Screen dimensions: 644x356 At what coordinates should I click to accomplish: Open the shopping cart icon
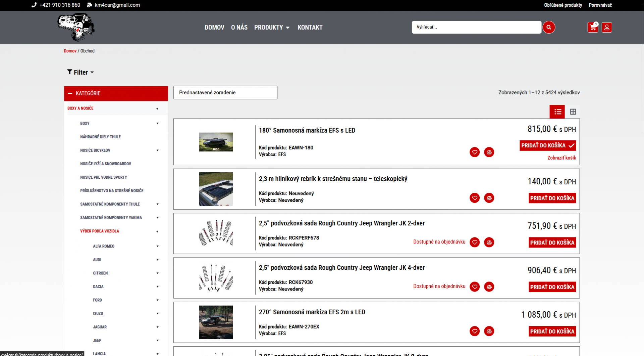593,27
